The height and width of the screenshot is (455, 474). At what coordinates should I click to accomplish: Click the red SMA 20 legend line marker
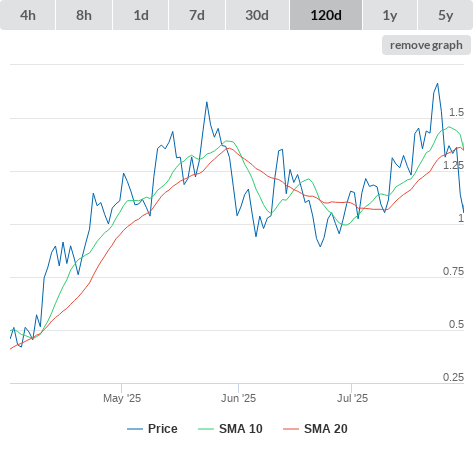(x=291, y=429)
